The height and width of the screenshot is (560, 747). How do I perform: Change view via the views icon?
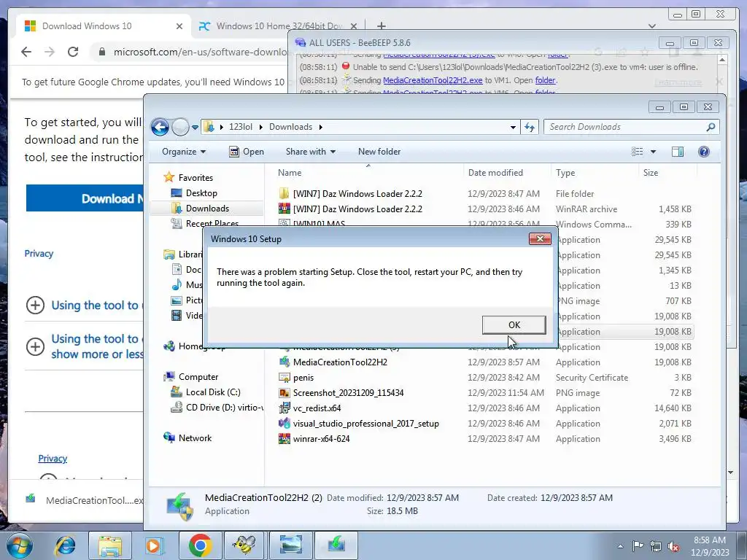[x=637, y=152]
